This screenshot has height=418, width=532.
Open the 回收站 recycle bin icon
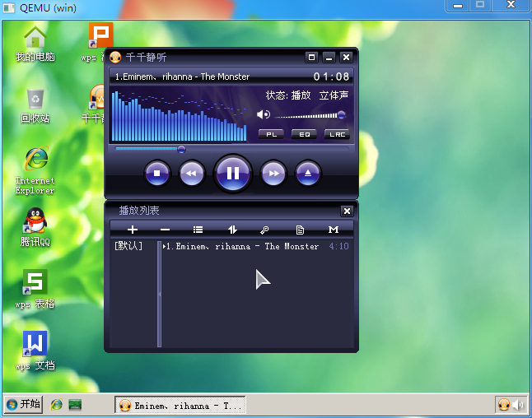[x=35, y=106]
